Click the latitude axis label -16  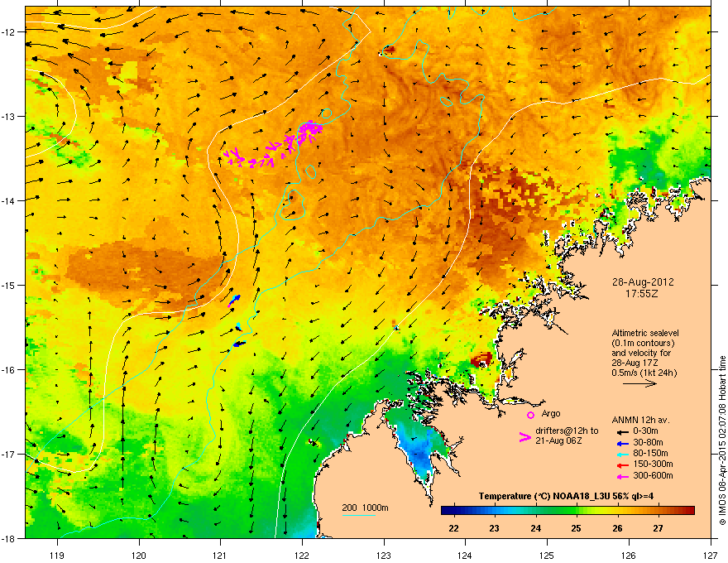[8, 370]
